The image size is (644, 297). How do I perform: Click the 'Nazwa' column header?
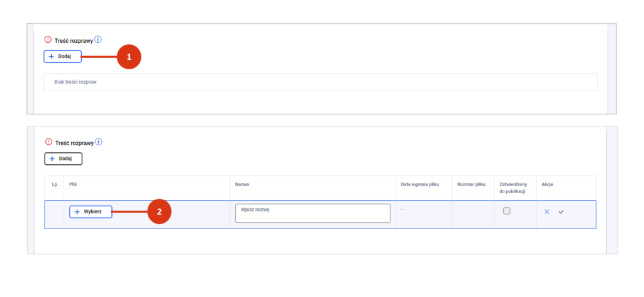243,184
